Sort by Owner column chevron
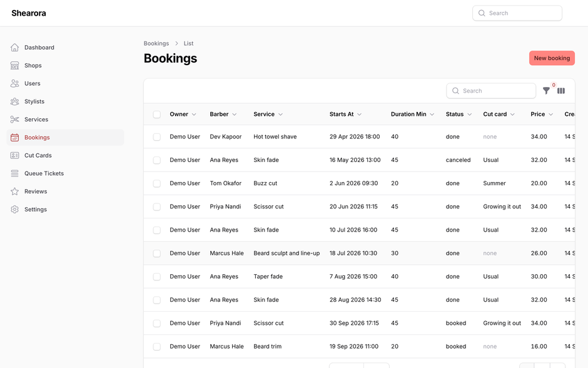The width and height of the screenshot is (588, 368). (194, 115)
